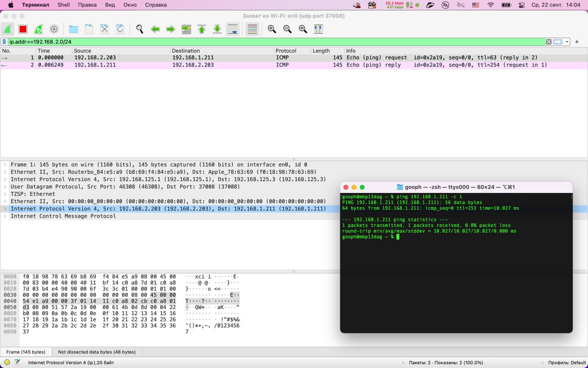Sort by the Length column header
The height and width of the screenshot is (368, 588).
click(328, 51)
